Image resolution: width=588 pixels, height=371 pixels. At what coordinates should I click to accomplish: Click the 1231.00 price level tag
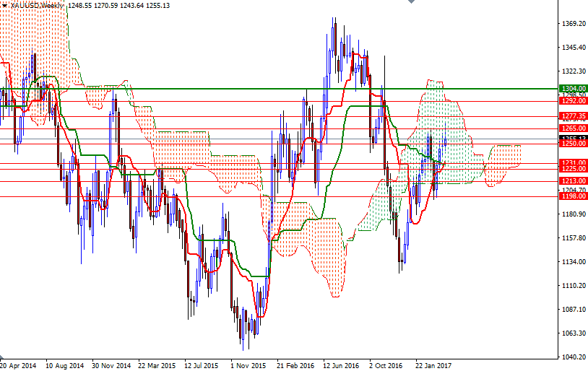coord(572,163)
